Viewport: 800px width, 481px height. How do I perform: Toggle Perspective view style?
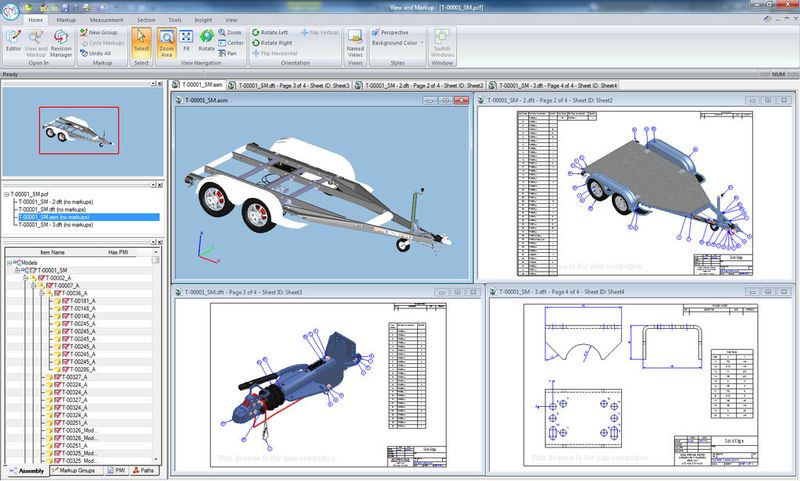point(390,32)
